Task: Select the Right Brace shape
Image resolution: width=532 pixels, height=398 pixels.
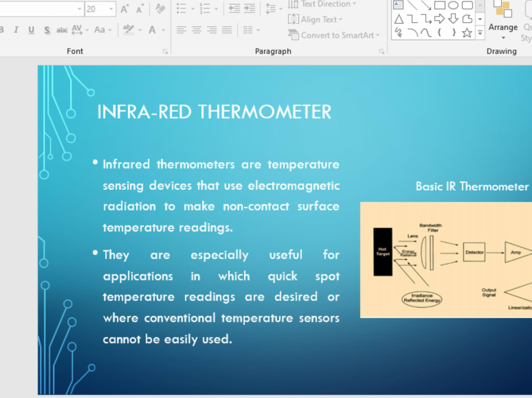Action: pyautogui.click(x=454, y=32)
